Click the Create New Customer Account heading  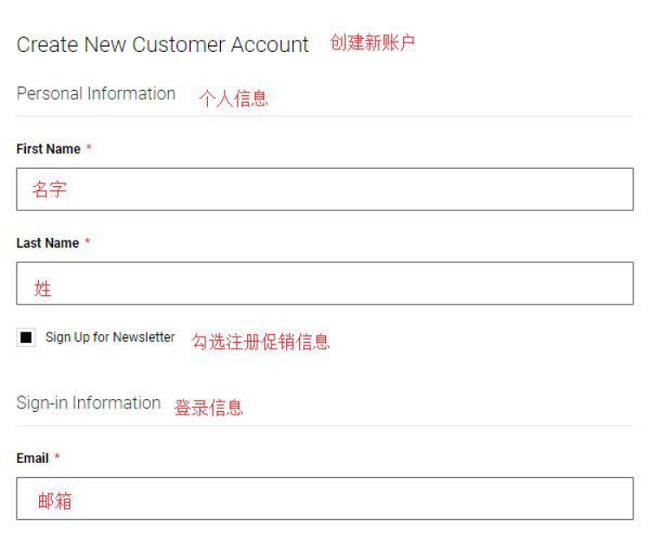pos(162,45)
